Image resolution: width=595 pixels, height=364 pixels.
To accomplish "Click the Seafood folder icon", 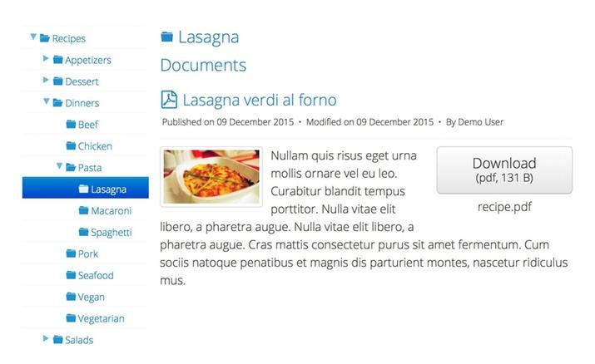I will [71, 275].
